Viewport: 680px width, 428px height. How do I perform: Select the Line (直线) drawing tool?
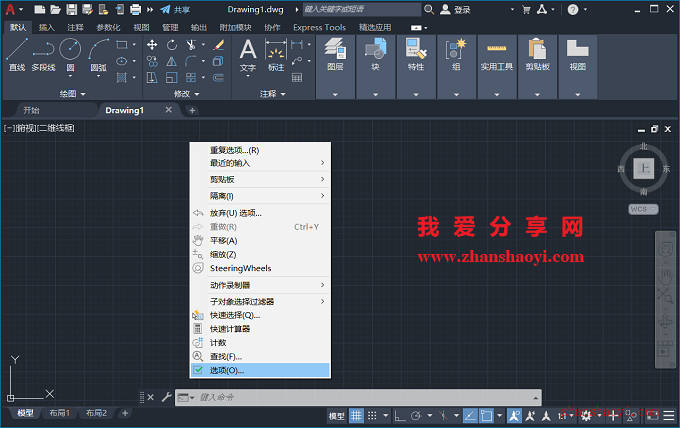(x=17, y=54)
